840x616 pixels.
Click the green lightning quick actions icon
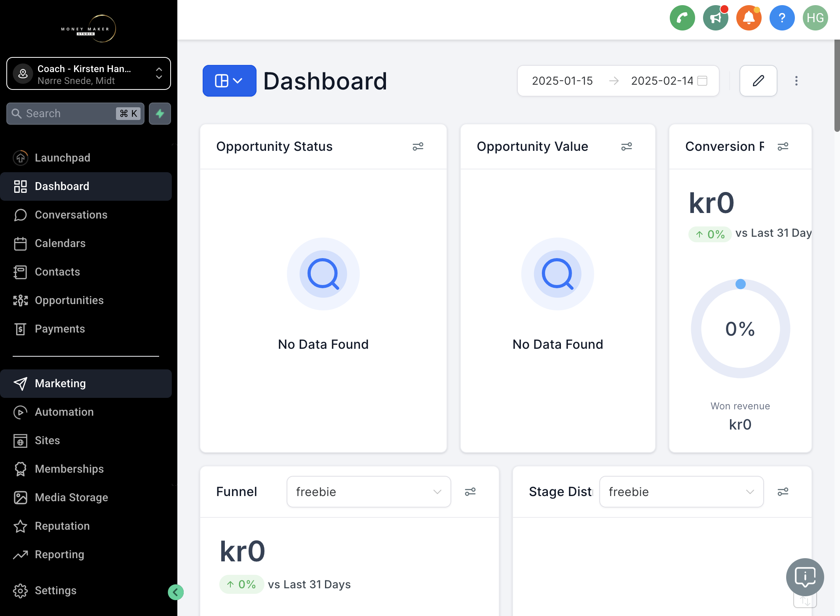(x=160, y=114)
